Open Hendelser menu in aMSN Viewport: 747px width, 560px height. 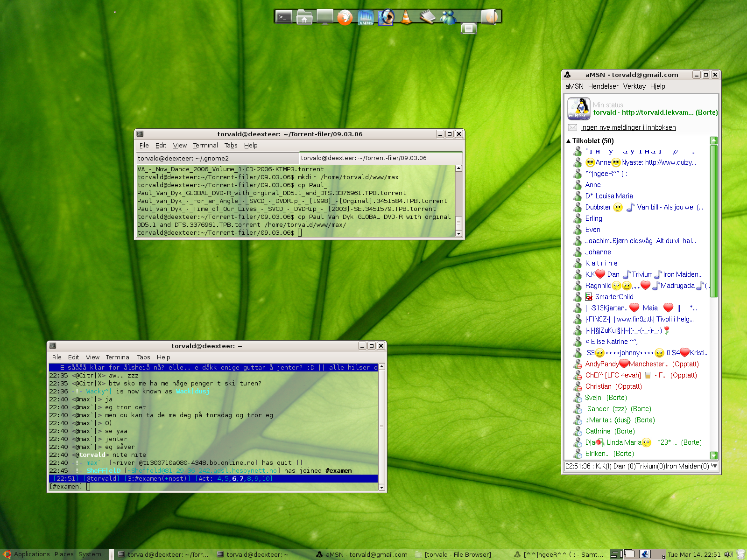pos(603,86)
